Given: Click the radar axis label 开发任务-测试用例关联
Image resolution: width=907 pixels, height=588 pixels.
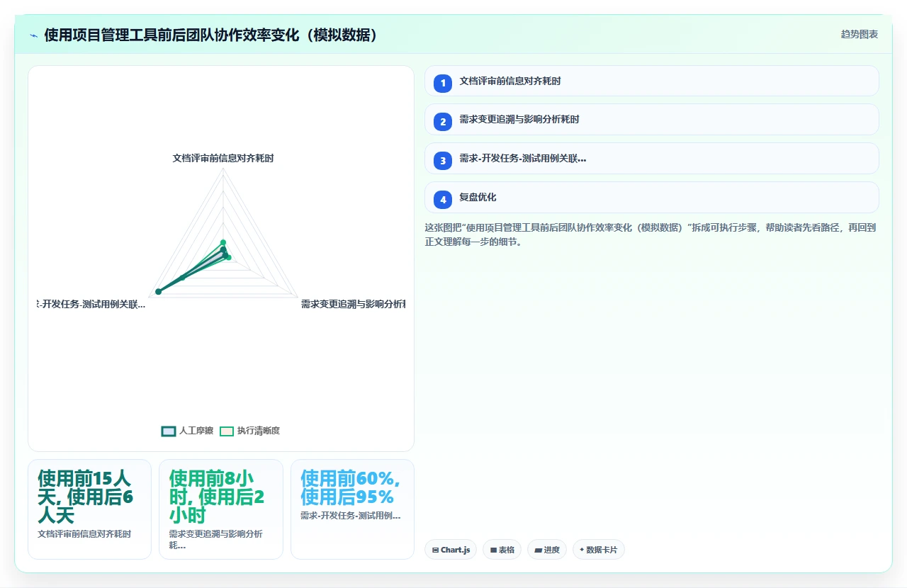Looking at the screenshot, I should pyautogui.click(x=91, y=304).
